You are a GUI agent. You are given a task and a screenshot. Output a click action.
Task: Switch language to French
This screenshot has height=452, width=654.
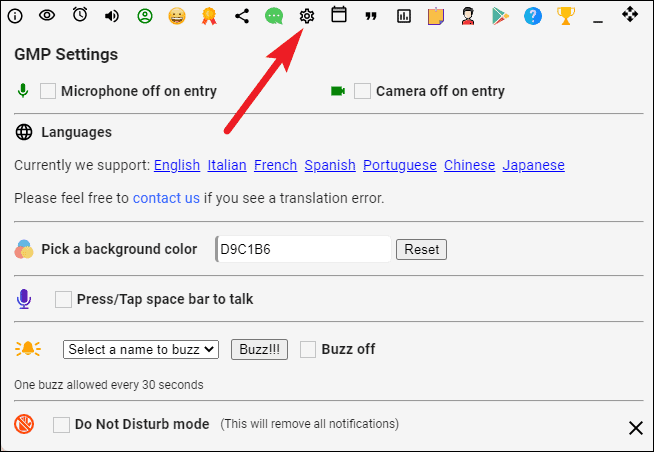[x=275, y=165]
